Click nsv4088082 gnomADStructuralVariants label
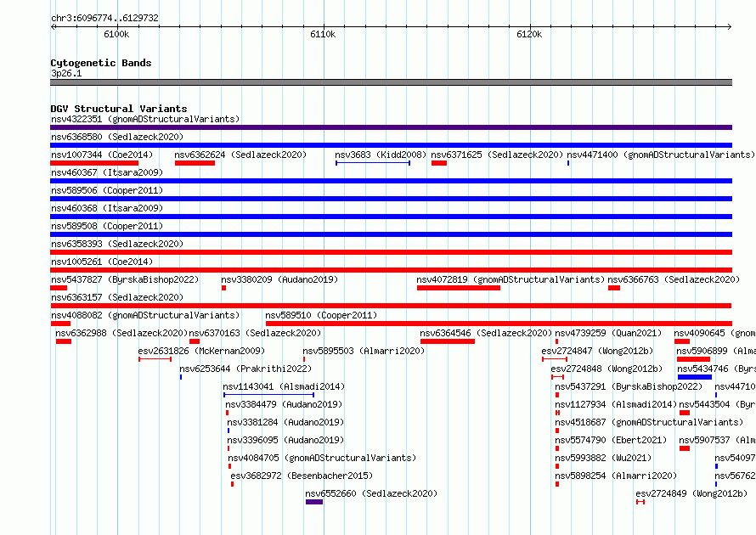Image resolution: width=756 pixels, height=535 pixels. pos(145,315)
